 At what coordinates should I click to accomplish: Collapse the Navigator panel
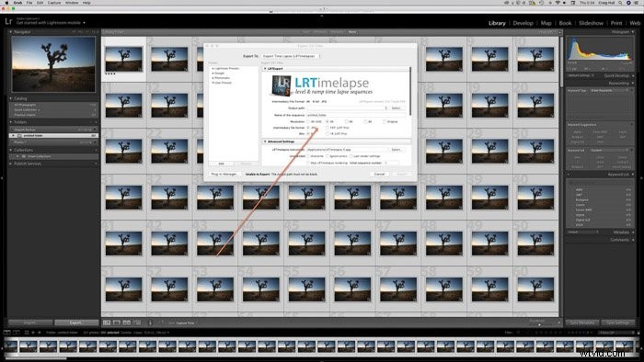11,32
